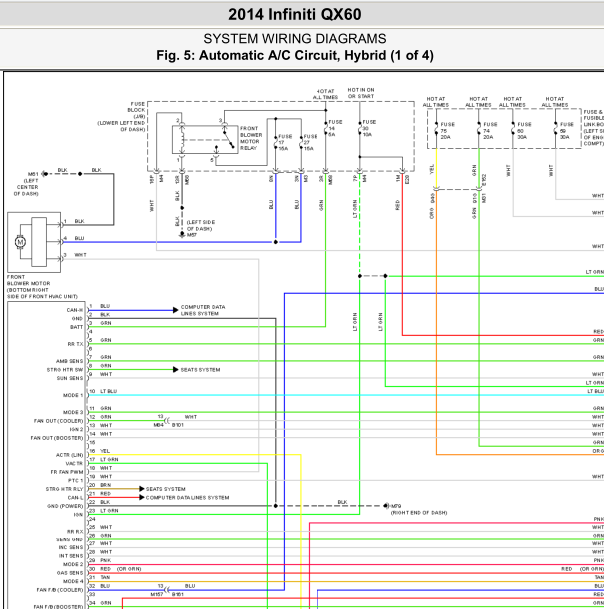This screenshot has width=604, height=609.
Task: Click the 'AMB SENS' pin label
Action: point(70,361)
